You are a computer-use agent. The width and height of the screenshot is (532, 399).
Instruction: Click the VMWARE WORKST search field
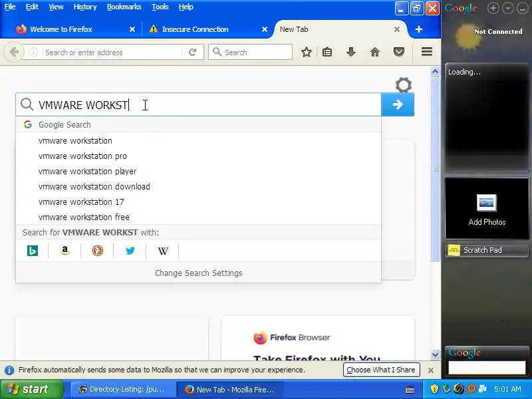[198, 104]
